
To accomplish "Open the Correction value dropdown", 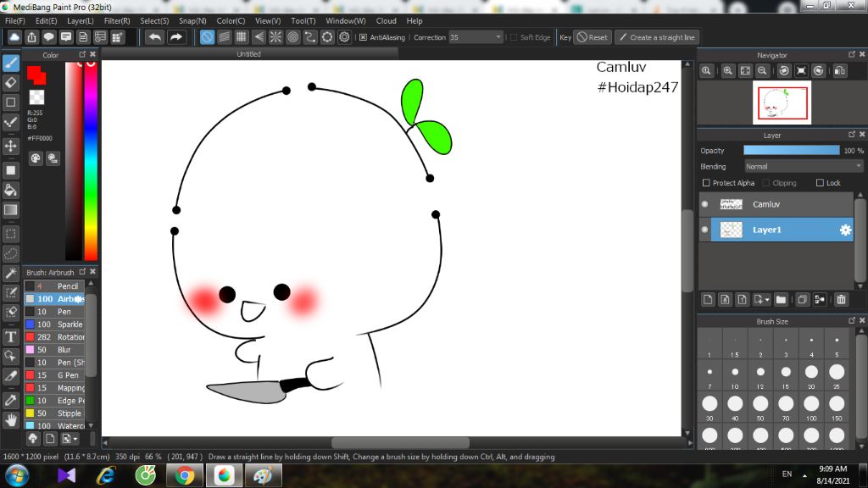I will pos(498,37).
